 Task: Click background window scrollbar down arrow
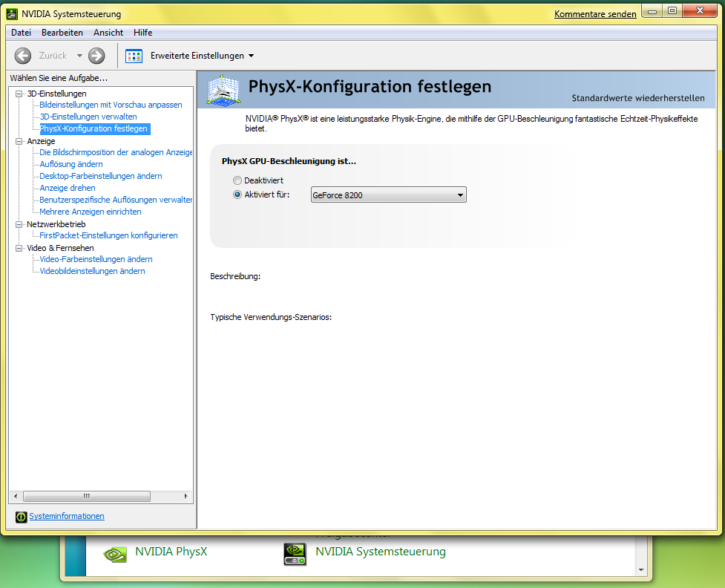[641, 570]
